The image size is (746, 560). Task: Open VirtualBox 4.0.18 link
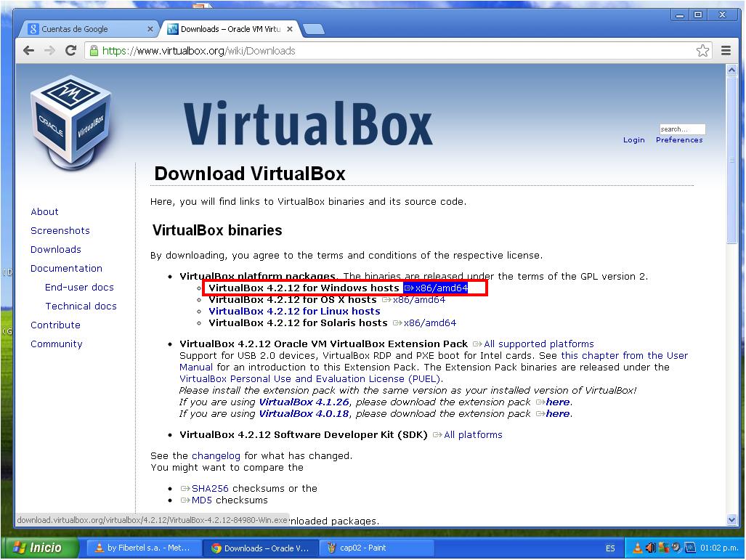pos(304,413)
